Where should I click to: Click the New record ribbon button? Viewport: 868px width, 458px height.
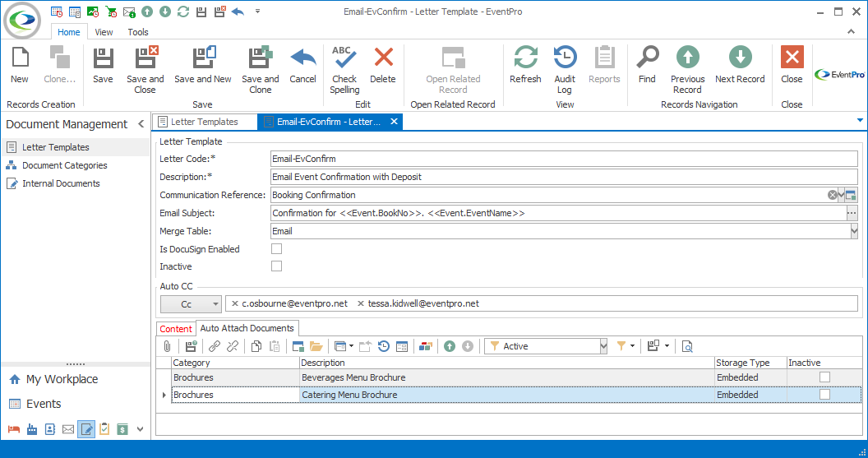(20, 65)
